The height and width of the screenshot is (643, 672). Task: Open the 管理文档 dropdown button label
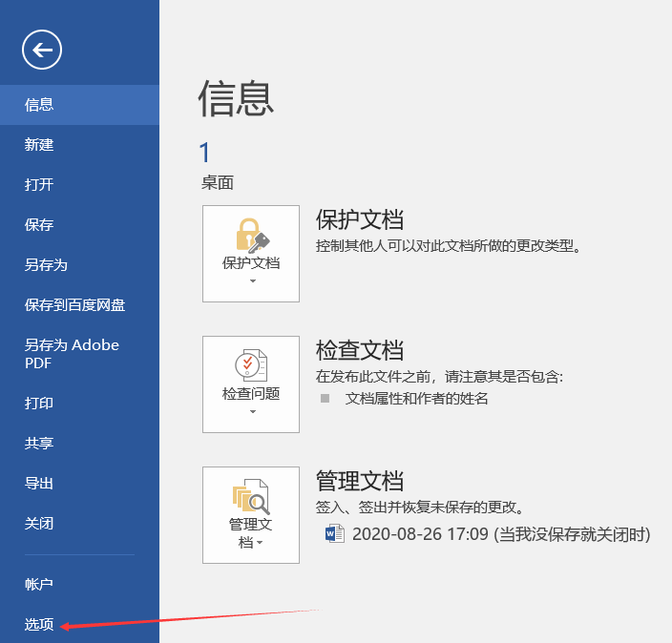[x=251, y=533]
